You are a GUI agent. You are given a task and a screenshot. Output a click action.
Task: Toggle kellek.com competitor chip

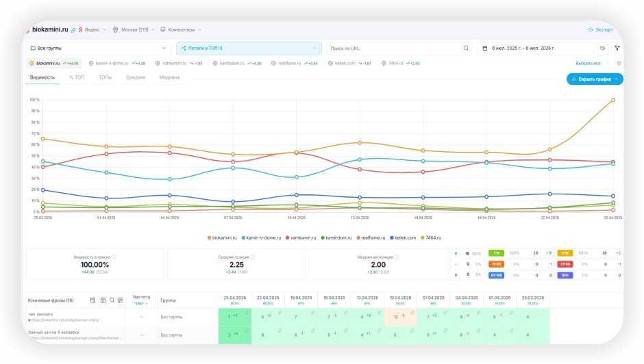tap(349, 64)
